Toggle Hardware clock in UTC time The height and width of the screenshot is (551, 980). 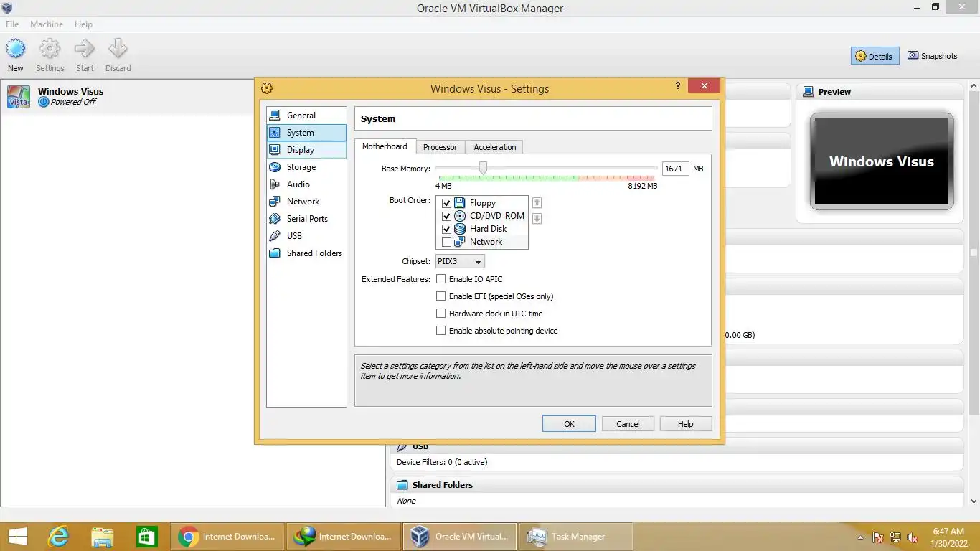coord(441,314)
